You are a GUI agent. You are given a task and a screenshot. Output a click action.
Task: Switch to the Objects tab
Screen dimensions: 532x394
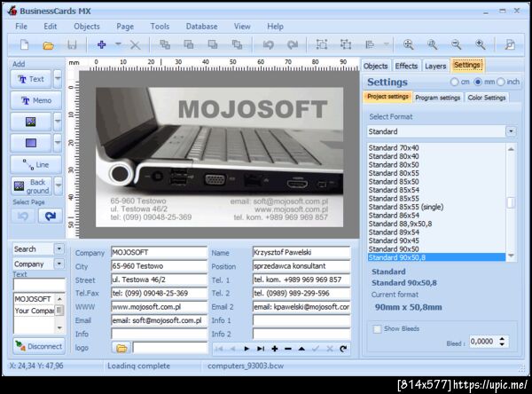(x=376, y=66)
